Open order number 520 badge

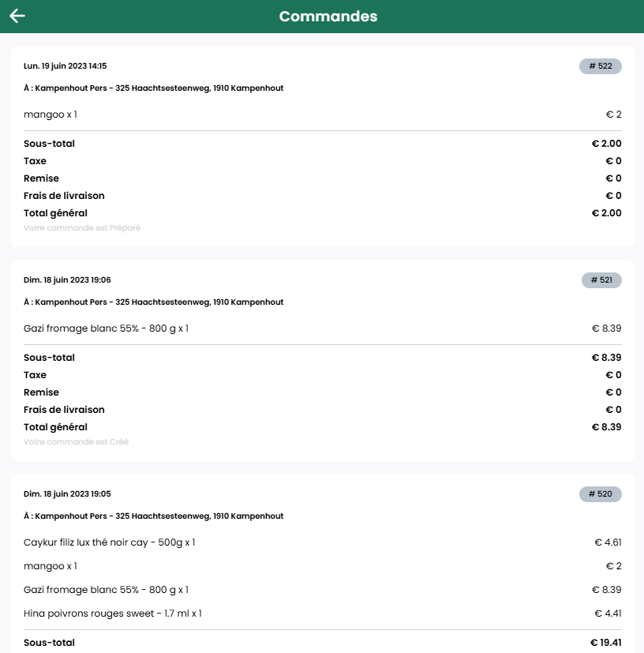point(601,494)
